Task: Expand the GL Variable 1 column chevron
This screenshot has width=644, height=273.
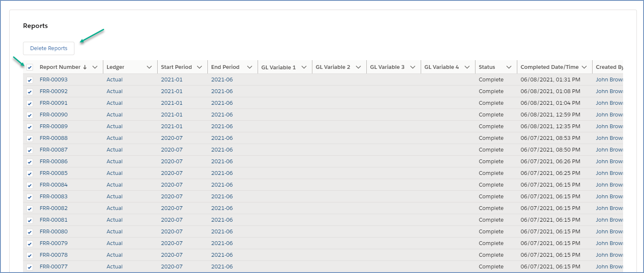Action: click(x=304, y=67)
